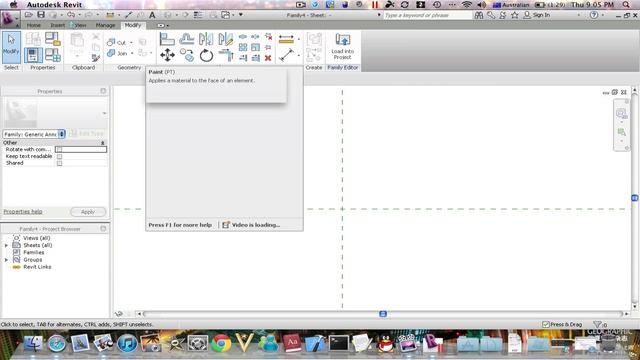Select the Offset tool icon

187,39
